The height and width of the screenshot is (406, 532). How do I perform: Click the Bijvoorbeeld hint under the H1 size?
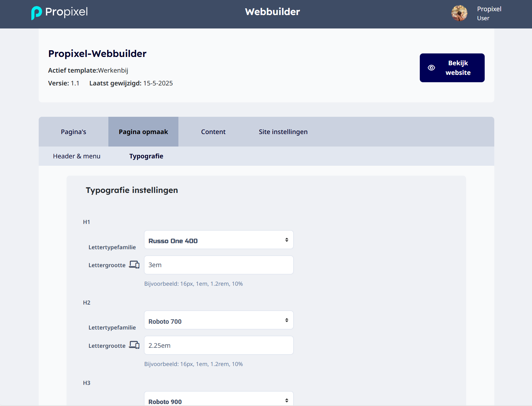193,284
